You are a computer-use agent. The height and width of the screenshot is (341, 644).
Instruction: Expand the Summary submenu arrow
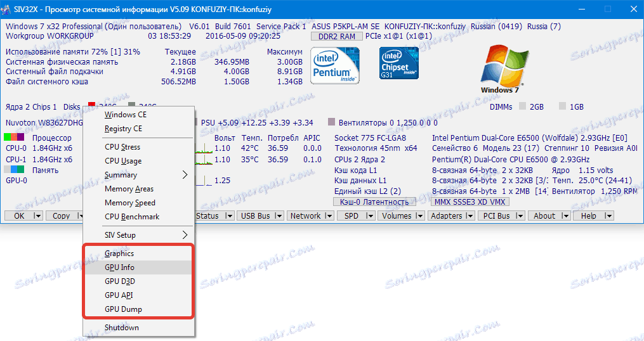pos(185,175)
